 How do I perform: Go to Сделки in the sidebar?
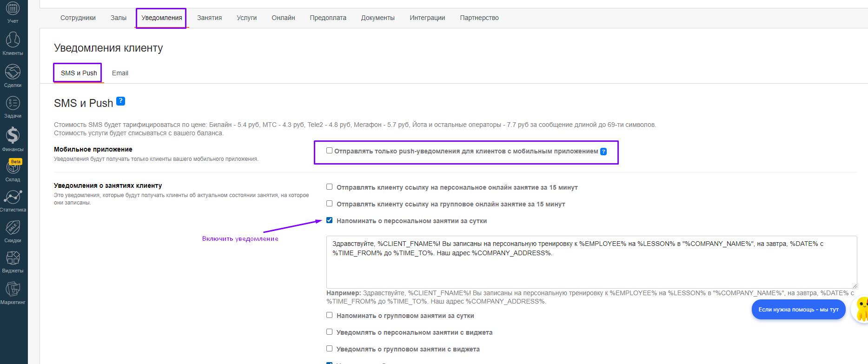[x=13, y=75]
